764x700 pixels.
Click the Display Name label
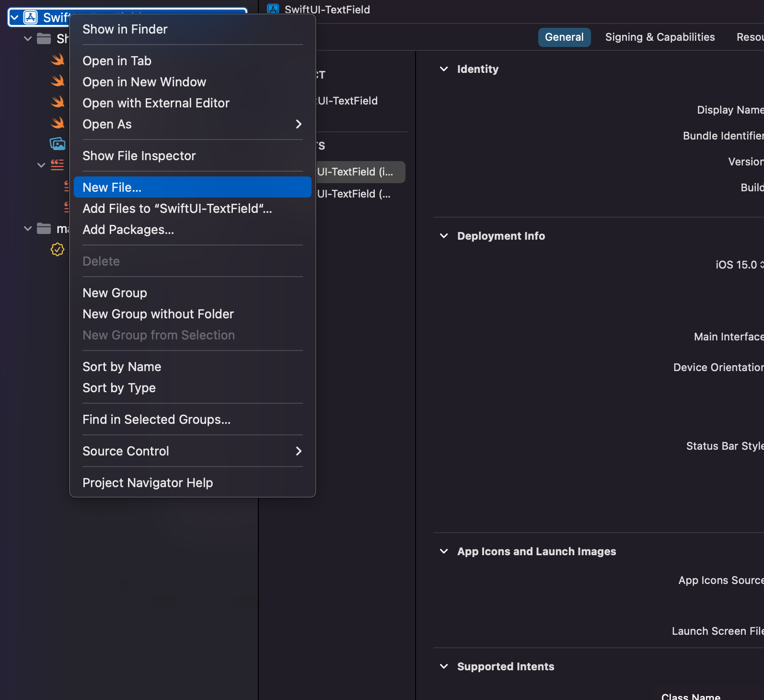point(730,110)
